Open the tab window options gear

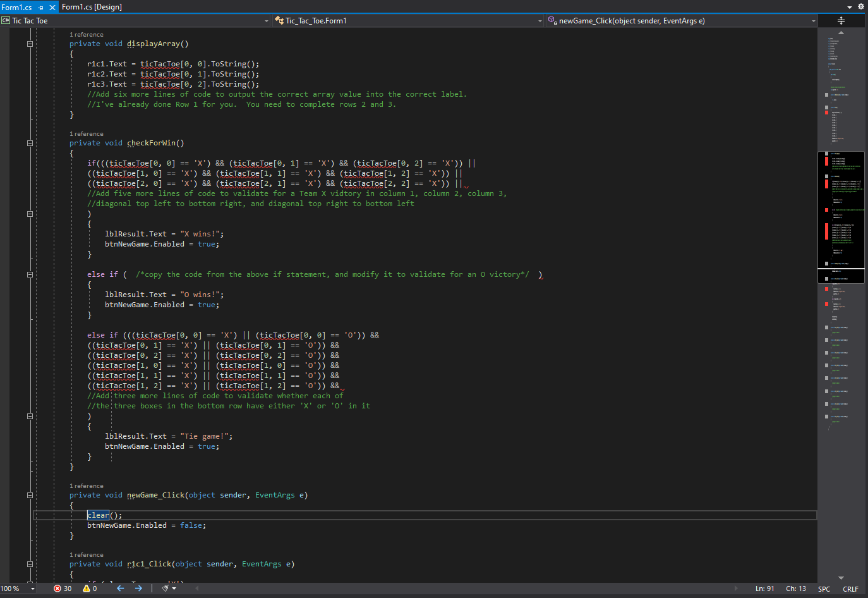860,6
